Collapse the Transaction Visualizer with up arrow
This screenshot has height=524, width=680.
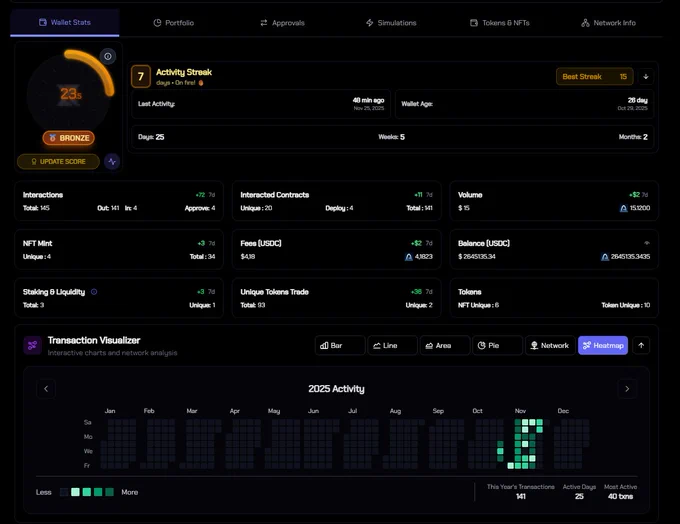pos(641,345)
